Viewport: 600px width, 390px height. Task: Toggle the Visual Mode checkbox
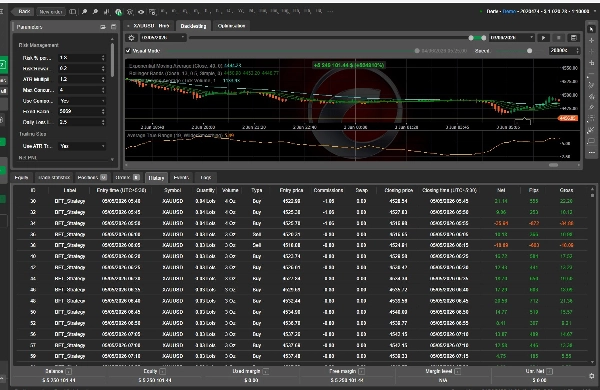coord(128,51)
